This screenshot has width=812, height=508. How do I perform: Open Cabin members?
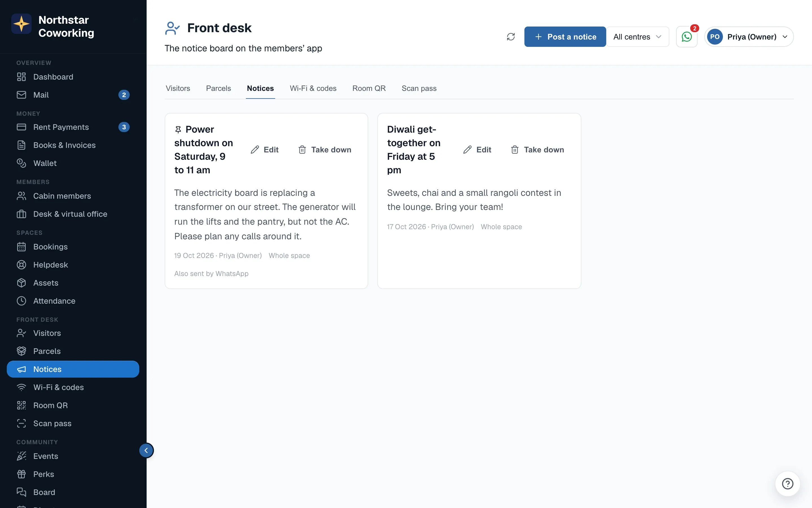pyautogui.click(x=73, y=196)
